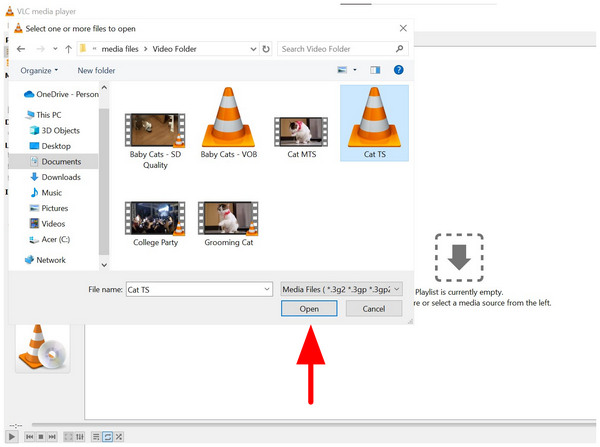Expand the File name dropdown arrow
Screen dimensions: 600x447
point(267,289)
